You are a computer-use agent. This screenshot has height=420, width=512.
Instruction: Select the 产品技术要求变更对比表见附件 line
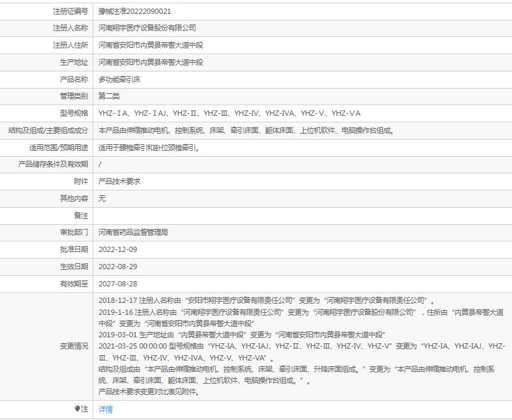tap(149, 392)
